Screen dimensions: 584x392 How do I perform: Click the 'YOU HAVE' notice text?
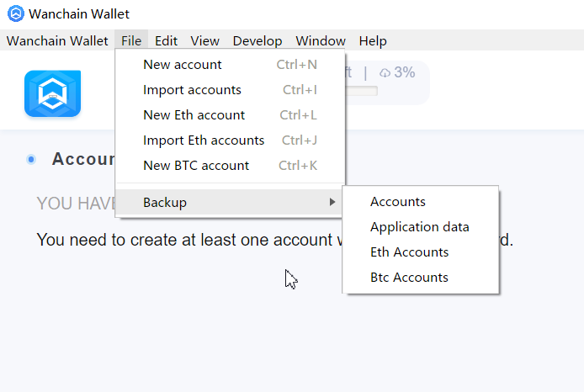(76, 204)
